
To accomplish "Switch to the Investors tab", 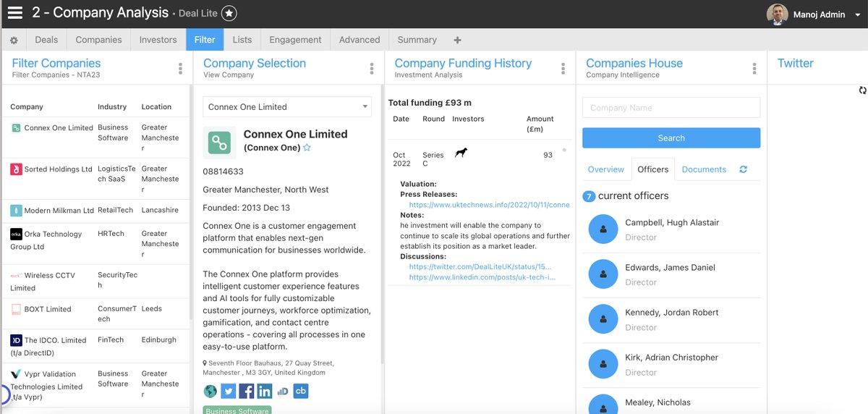I will pyautogui.click(x=158, y=40).
